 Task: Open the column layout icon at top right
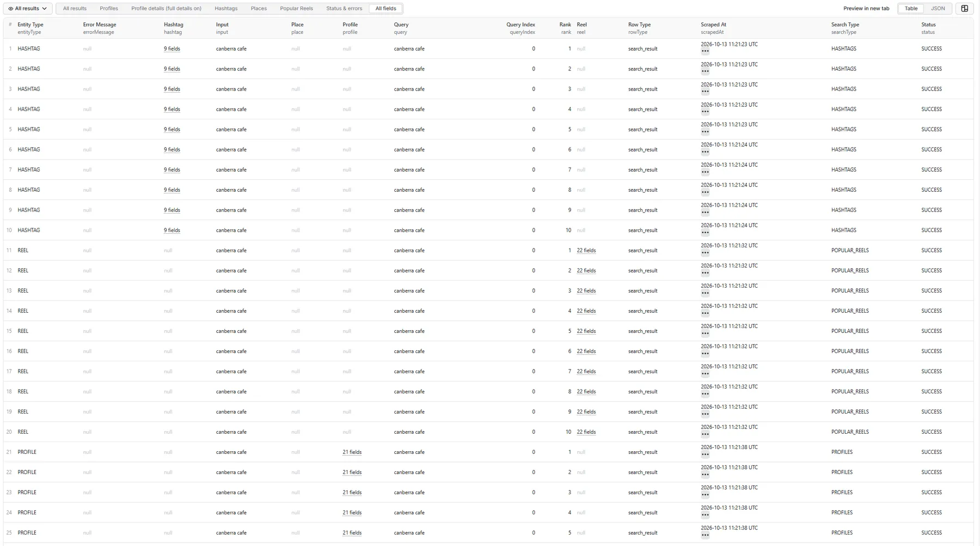964,9
